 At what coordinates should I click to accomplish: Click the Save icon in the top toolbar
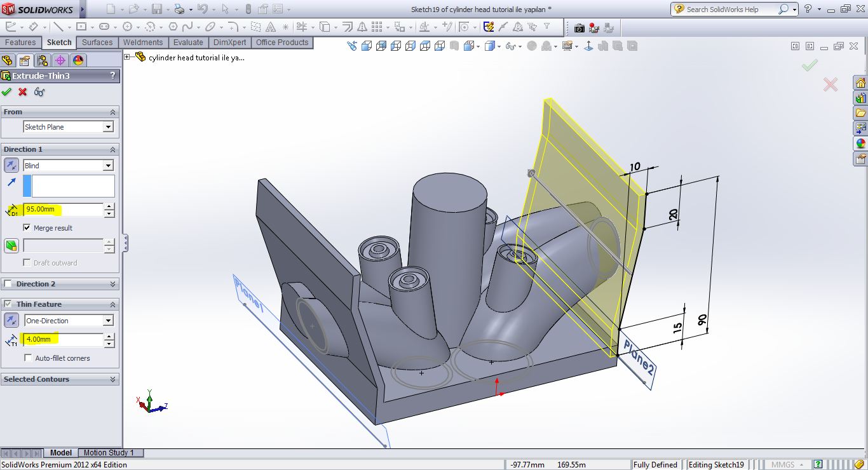[x=156, y=10]
